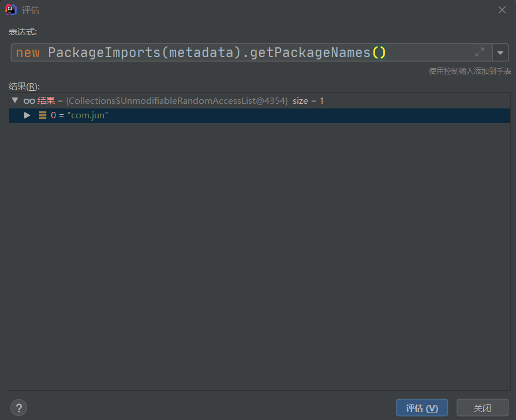The width and height of the screenshot is (516, 420).
Task: Place cursor on getPackageNames in the expression
Action: pos(311,52)
